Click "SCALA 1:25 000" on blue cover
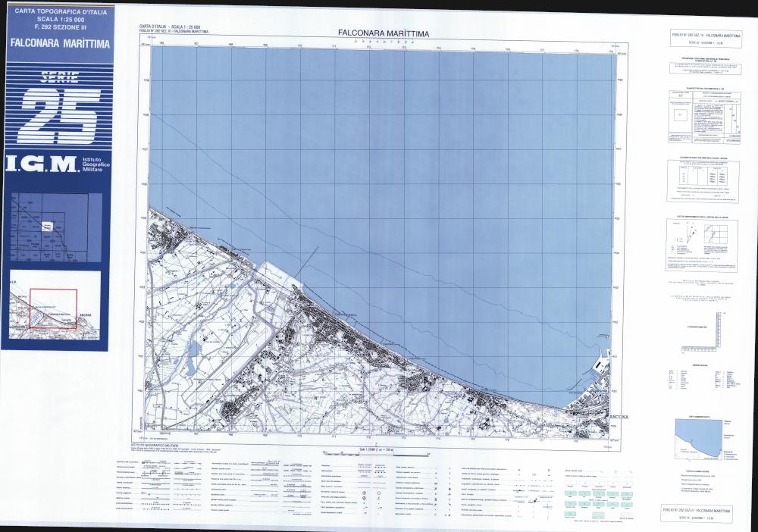 [x=61, y=20]
